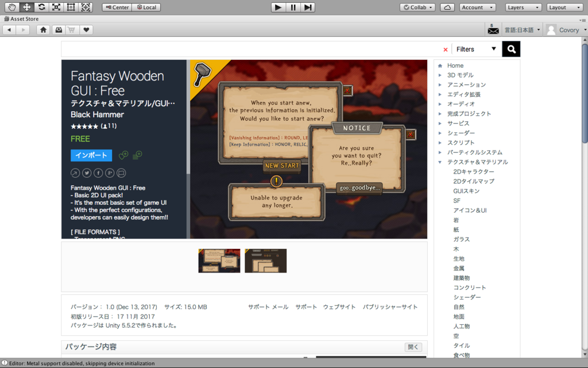Toggle Center pivot mode

point(117,7)
